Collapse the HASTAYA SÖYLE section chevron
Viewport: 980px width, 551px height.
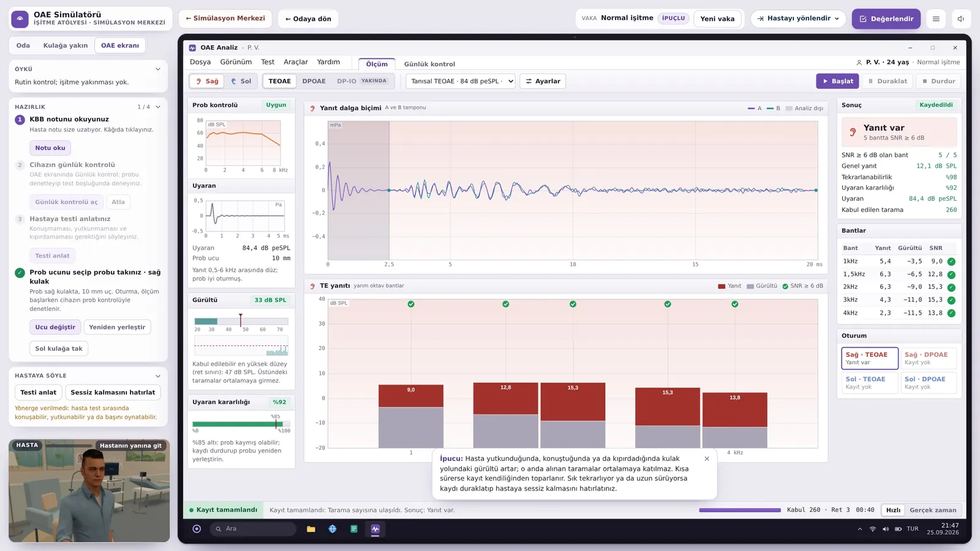158,376
